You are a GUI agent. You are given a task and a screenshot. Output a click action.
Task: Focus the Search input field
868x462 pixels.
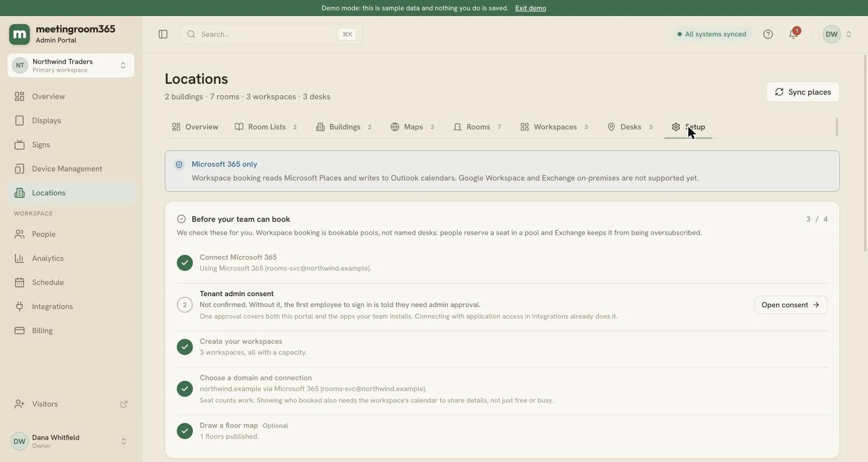click(270, 34)
